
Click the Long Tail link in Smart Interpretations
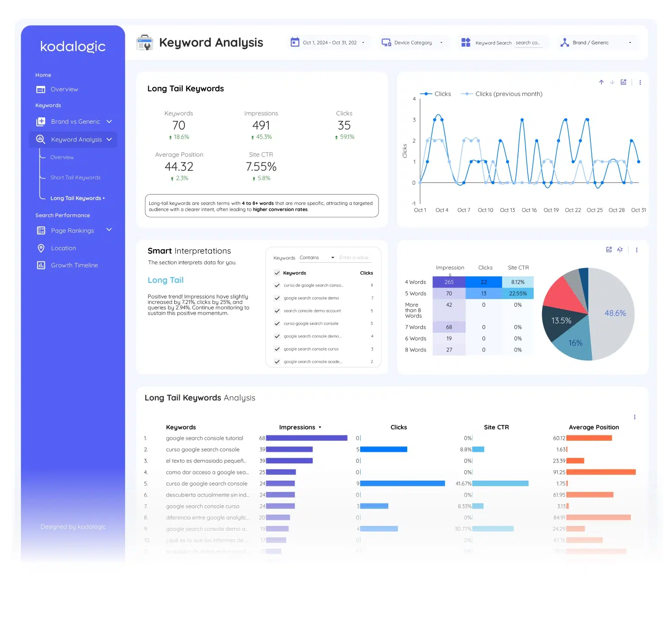click(x=166, y=280)
